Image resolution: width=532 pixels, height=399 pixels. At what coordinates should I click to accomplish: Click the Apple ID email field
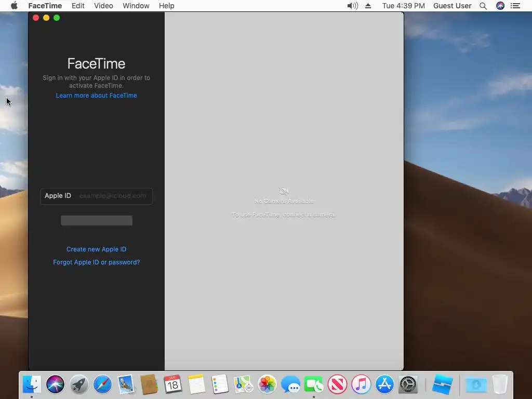96,196
